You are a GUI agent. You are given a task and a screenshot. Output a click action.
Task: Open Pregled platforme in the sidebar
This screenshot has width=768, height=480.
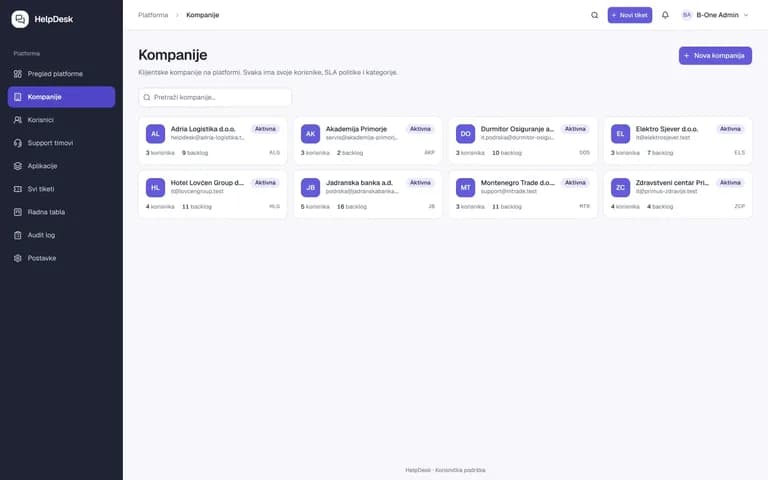(x=61, y=74)
